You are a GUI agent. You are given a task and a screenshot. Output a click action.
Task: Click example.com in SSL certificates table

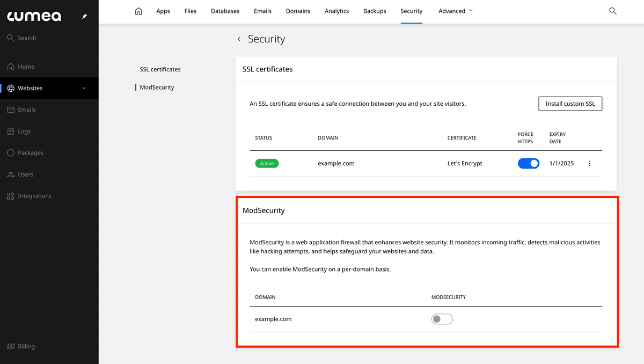pyautogui.click(x=336, y=163)
